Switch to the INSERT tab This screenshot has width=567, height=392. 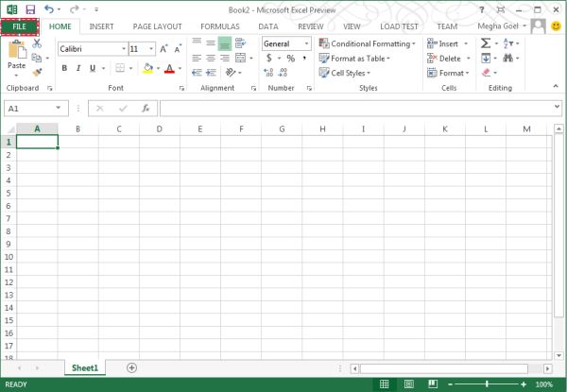click(102, 26)
